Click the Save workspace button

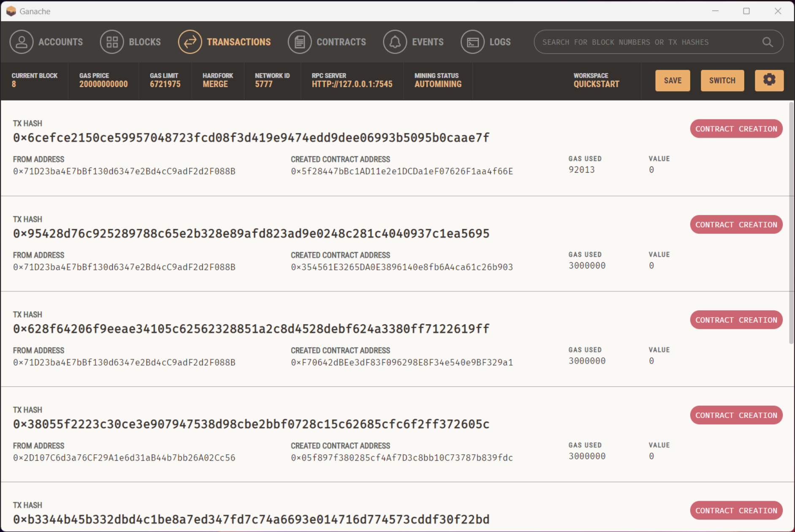point(673,80)
